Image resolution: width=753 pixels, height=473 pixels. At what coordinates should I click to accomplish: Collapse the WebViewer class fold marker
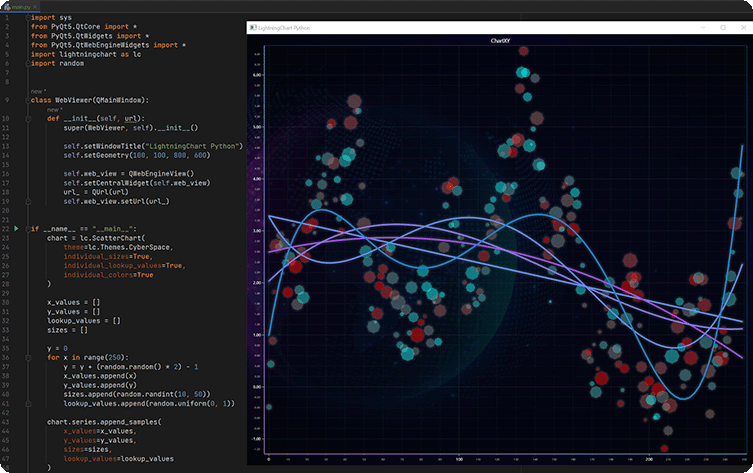coord(27,100)
